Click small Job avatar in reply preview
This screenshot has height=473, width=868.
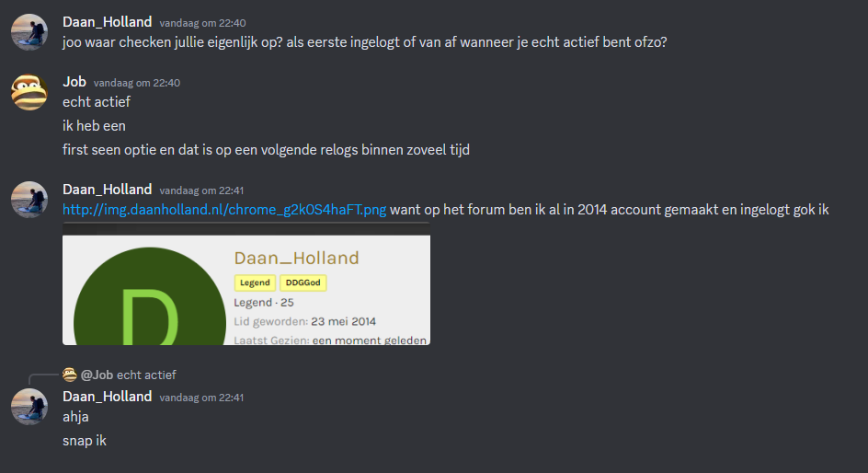pos(69,375)
